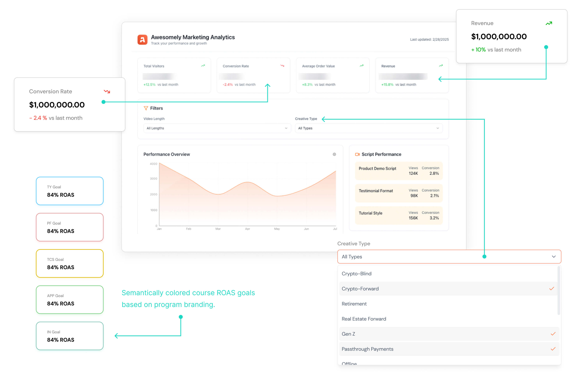Click the Total Visitors stat card
Viewport: 588px width, 380px height.
(x=174, y=75)
